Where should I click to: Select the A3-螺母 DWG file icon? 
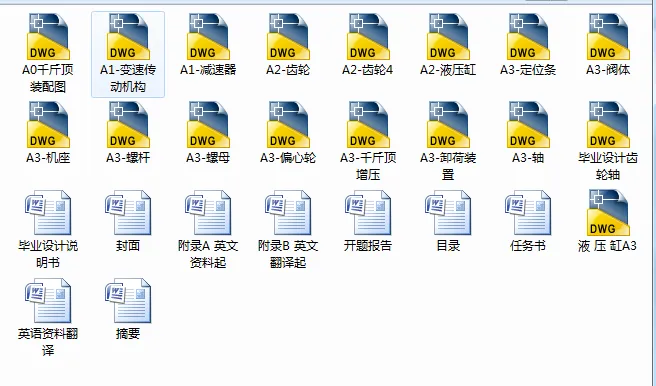click(x=208, y=124)
